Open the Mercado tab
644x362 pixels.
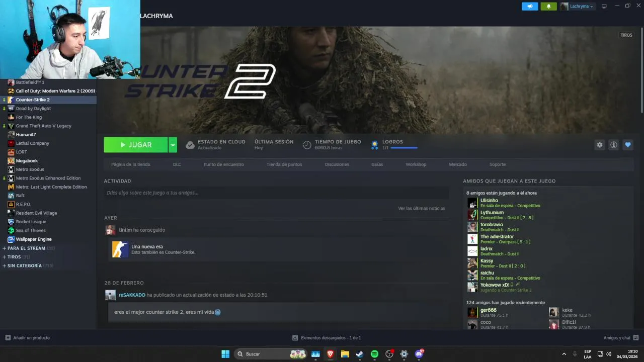[458, 164]
